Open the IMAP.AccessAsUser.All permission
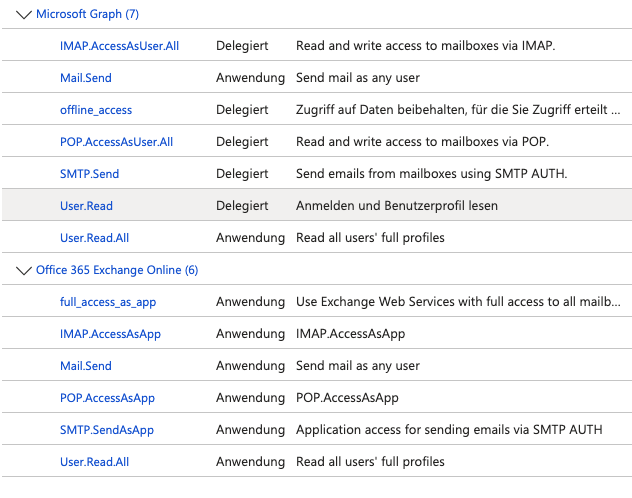Viewport: 632px width, 498px height. [119, 46]
